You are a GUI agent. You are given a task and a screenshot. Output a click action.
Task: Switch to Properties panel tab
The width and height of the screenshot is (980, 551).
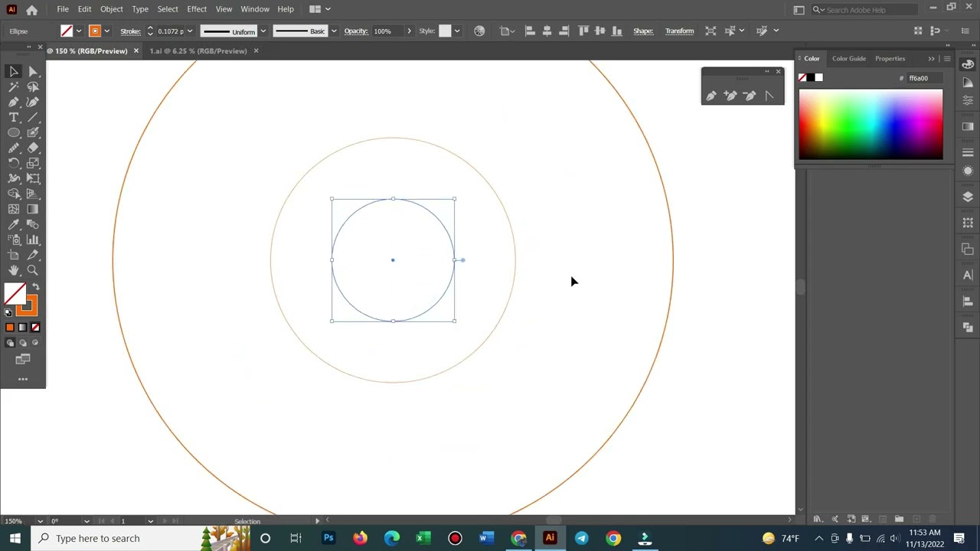coord(890,58)
